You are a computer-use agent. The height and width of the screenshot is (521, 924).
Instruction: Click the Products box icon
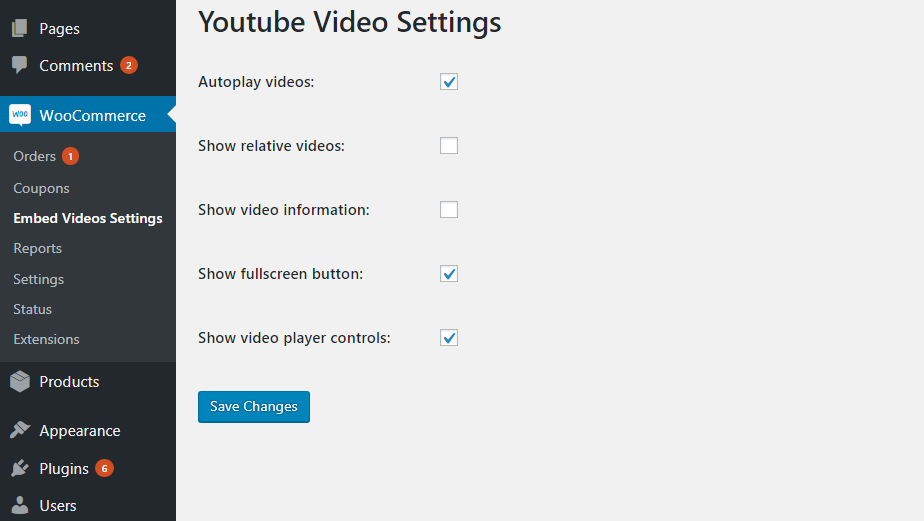point(20,381)
